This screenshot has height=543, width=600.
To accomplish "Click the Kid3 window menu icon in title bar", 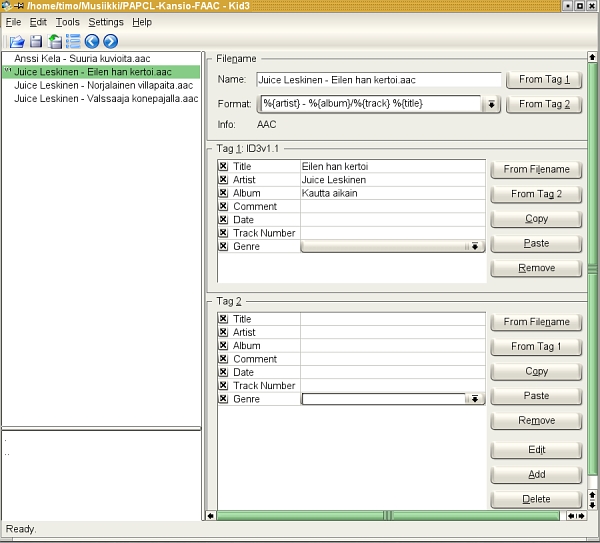I will pos(6,5).
